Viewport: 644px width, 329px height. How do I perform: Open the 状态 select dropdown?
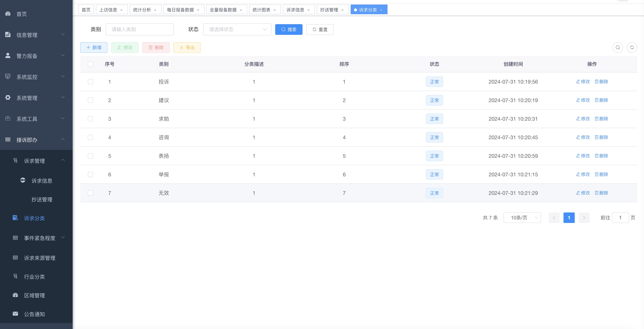(237, 30)
